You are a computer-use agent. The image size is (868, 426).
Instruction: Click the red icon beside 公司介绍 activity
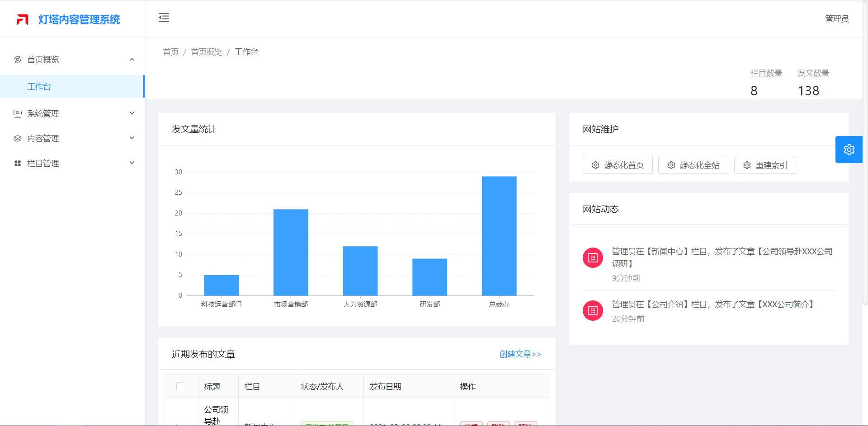pos(593,310)
